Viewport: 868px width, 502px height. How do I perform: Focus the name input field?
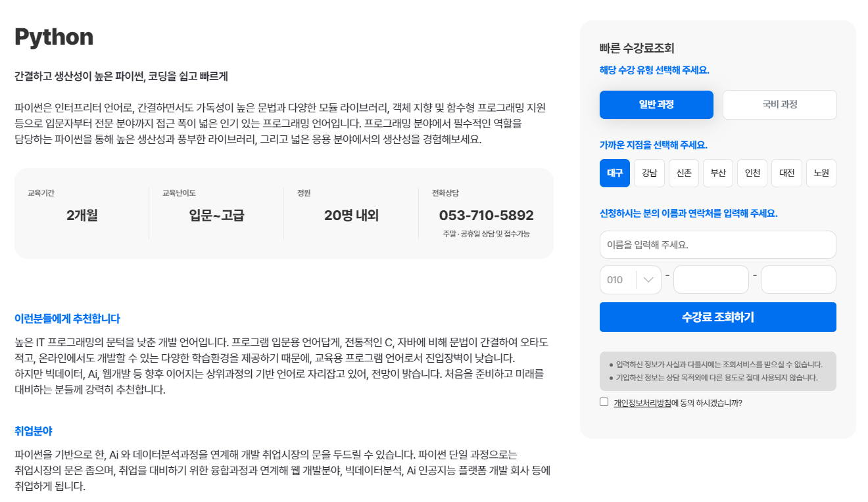pos(718,244)
